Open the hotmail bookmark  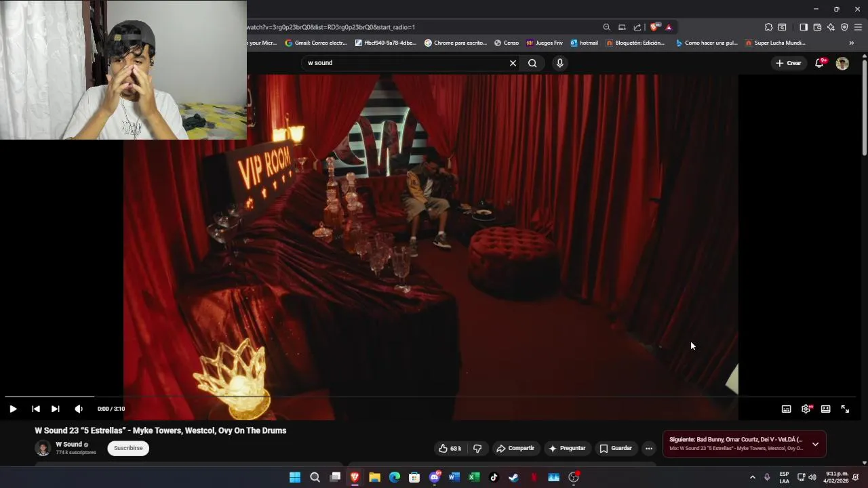point(585,43)
